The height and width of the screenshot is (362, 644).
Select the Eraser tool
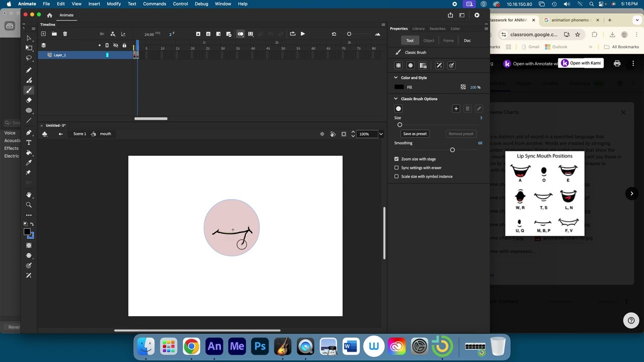pyautogui.click(x=29, y=101)
